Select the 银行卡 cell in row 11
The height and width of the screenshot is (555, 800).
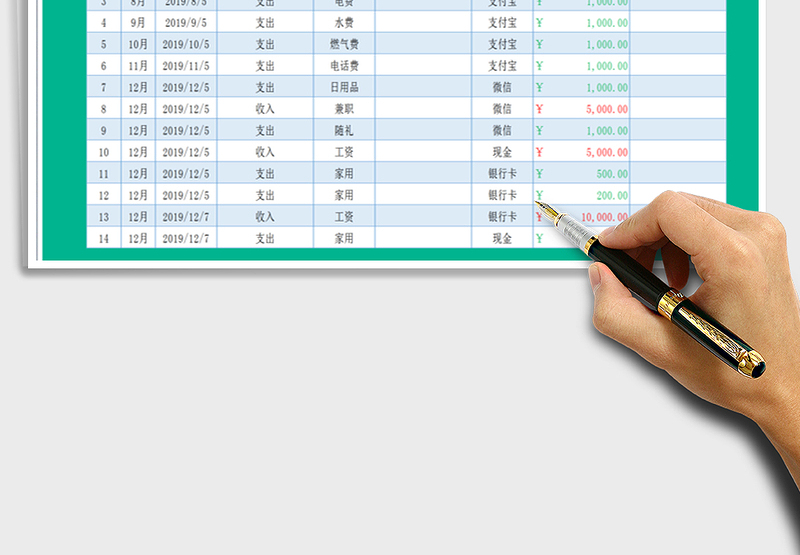[x=502, y=174]
